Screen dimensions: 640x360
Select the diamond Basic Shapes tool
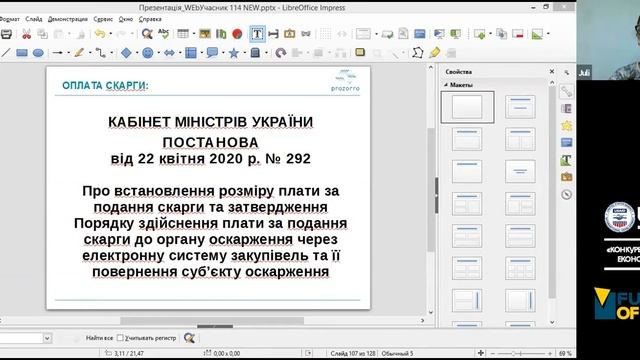tap(127, 53)
